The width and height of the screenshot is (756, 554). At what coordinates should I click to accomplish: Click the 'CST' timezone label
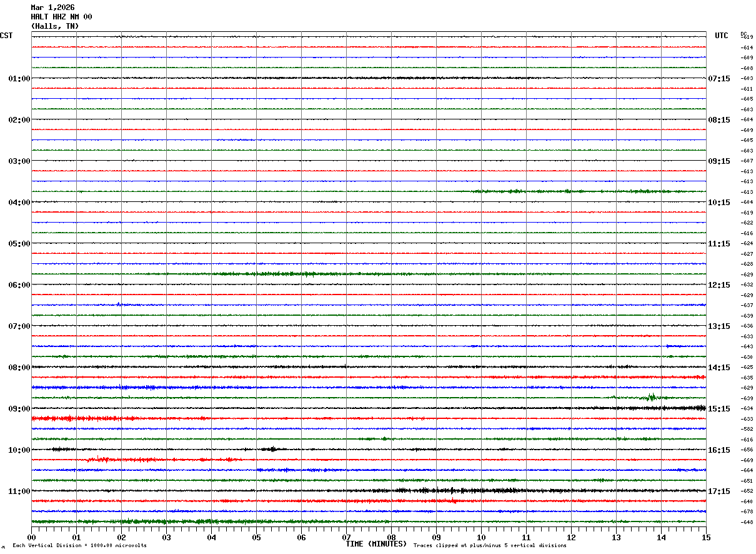(6, 36)
